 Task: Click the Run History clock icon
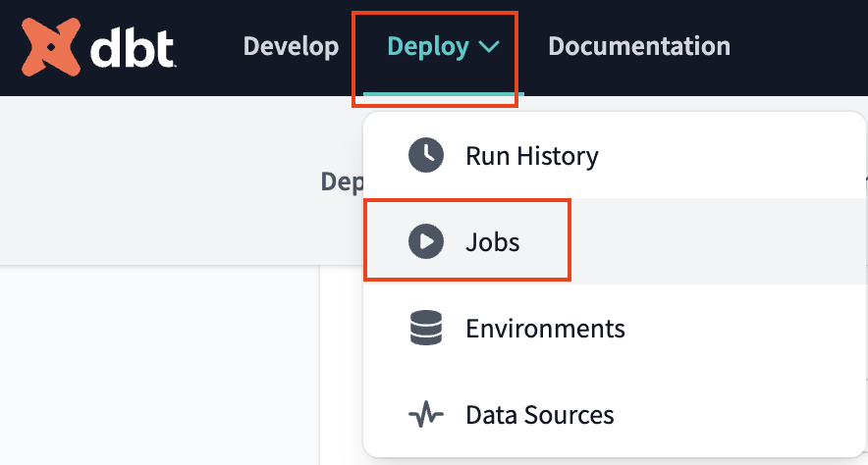(x=426, y=155)
